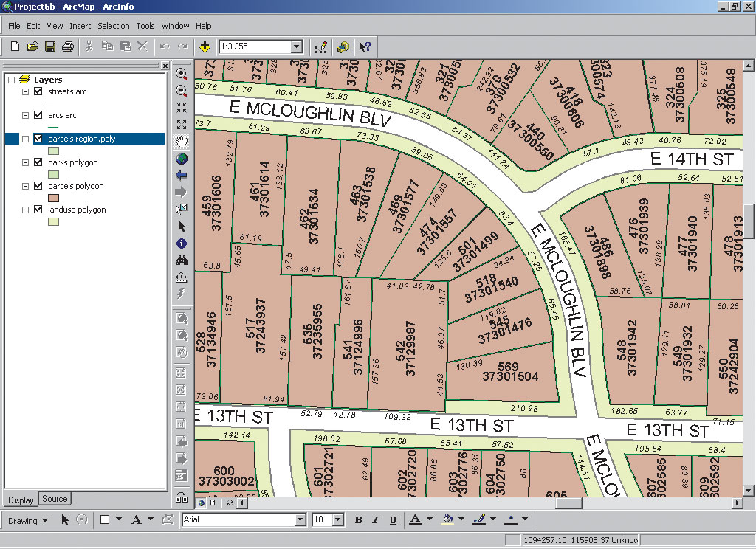Go back to previous extent arrow
This screenshot has height=549, width=756.
[x=182, y=175]
